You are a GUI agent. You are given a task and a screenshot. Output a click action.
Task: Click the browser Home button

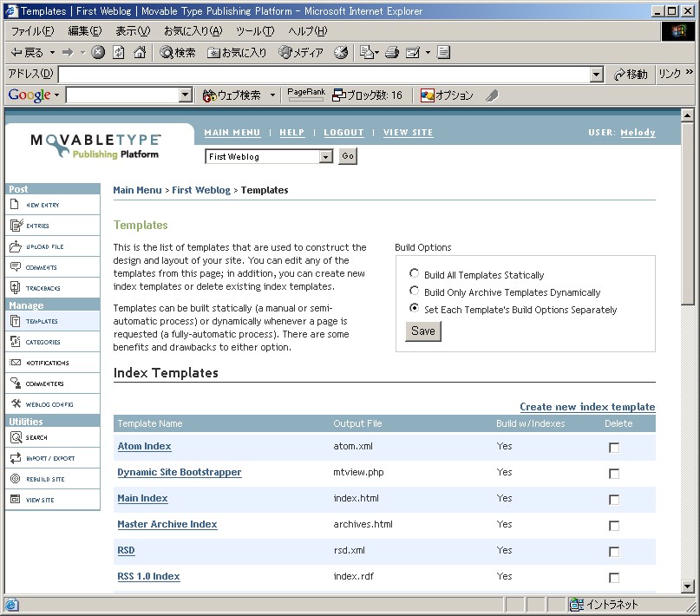click(x=140, y=52)
